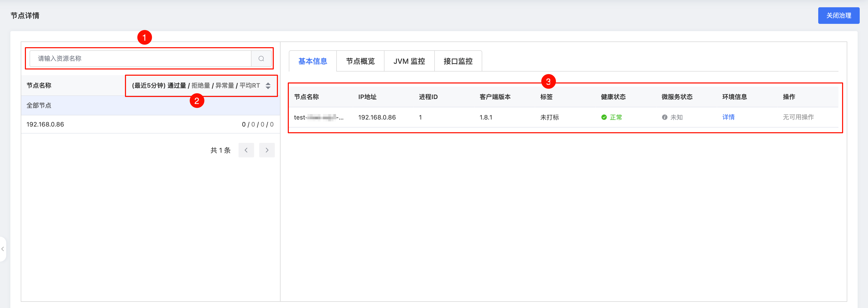Image resolution: width=868 pixels, height=308 pixels.
Task: Click the gray unknown status info icon
Action: 664,117
